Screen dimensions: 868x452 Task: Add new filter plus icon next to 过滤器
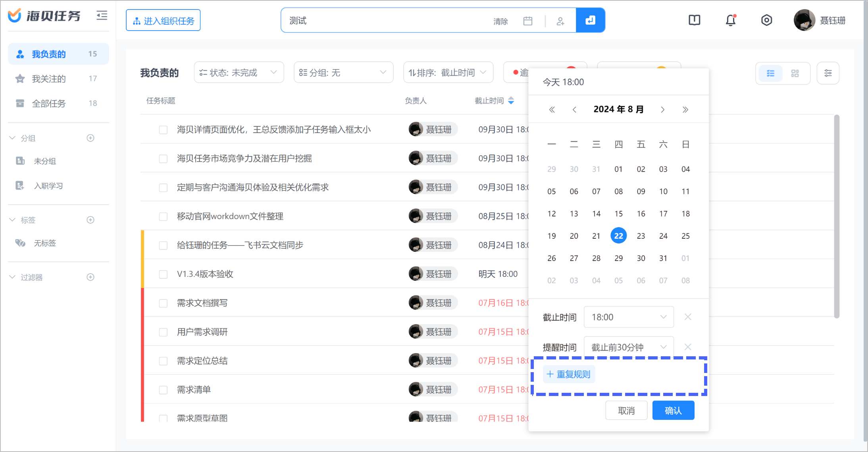(90, 277)
